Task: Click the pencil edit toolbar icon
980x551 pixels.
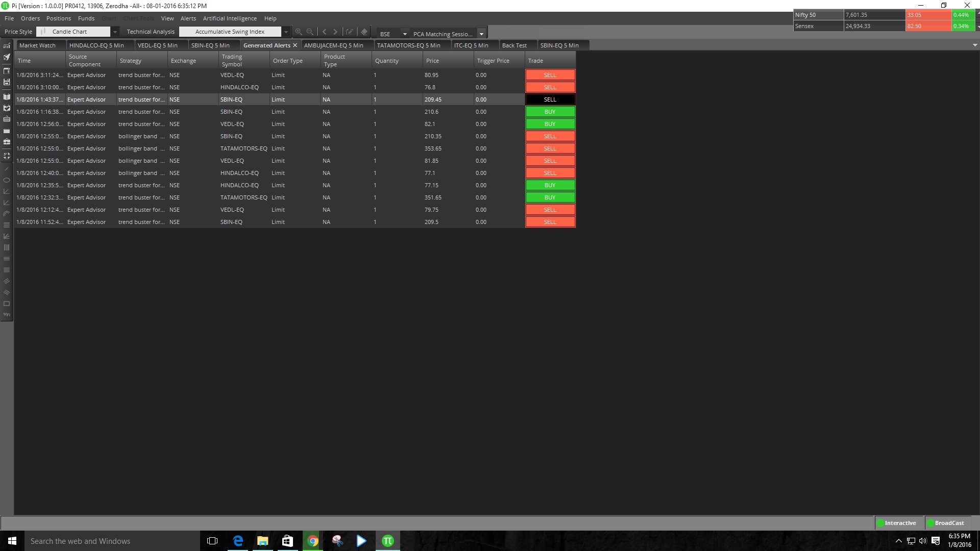Action: point(350,32)
